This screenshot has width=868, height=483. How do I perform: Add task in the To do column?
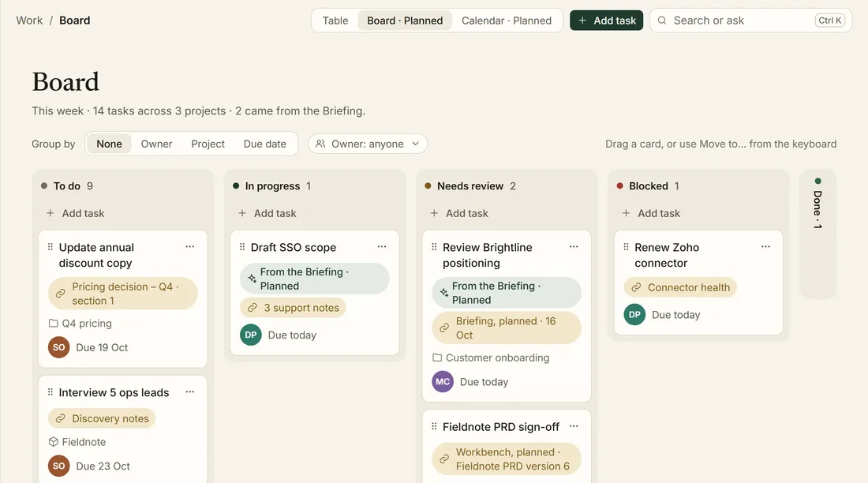(x=76, y=213)
